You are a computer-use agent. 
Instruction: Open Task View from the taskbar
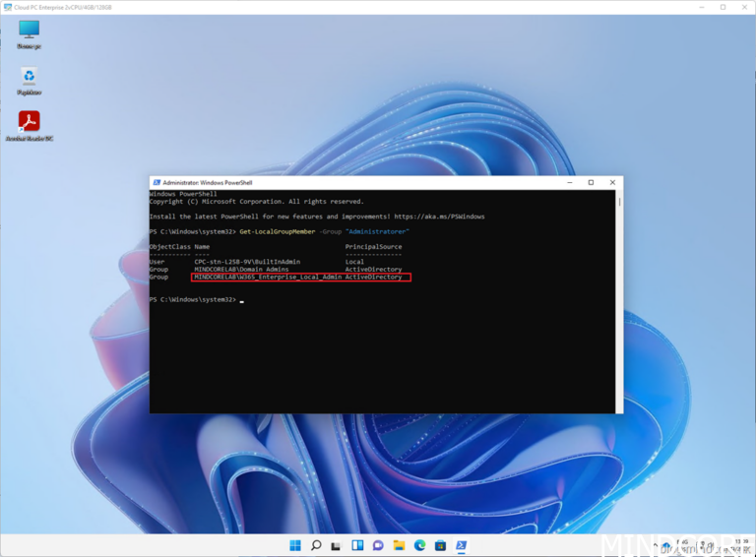point(337,545)
